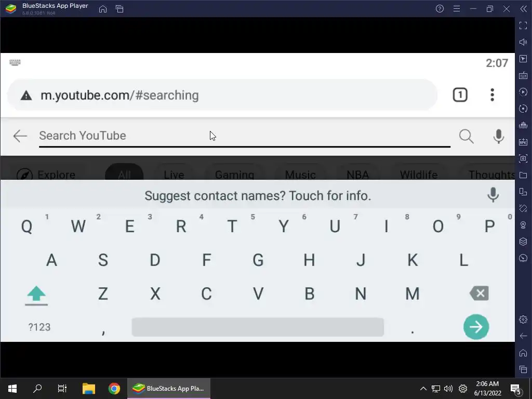Tap the M key on keyboard
Viewport: 532px width, 399px height.
pos(412,294)
